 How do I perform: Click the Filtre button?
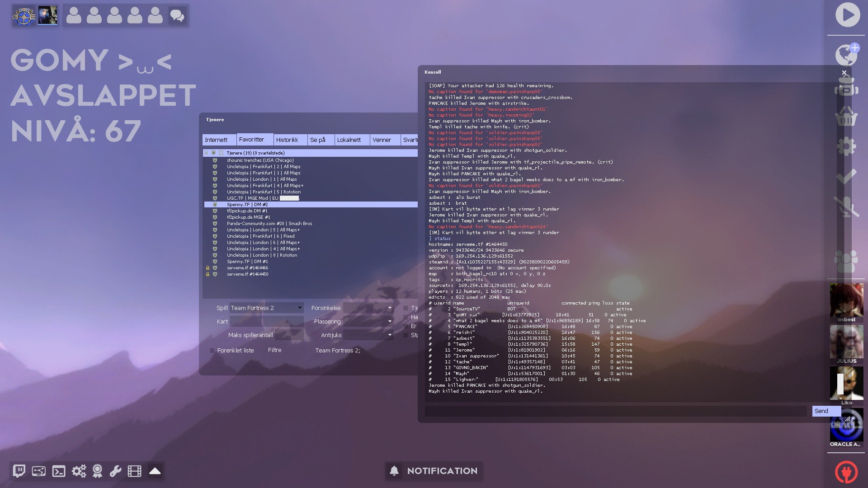pyautogui.click(x=274, y=350)
